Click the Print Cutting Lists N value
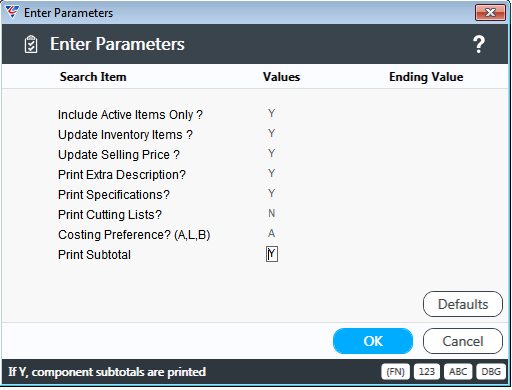 pos(271,213)
